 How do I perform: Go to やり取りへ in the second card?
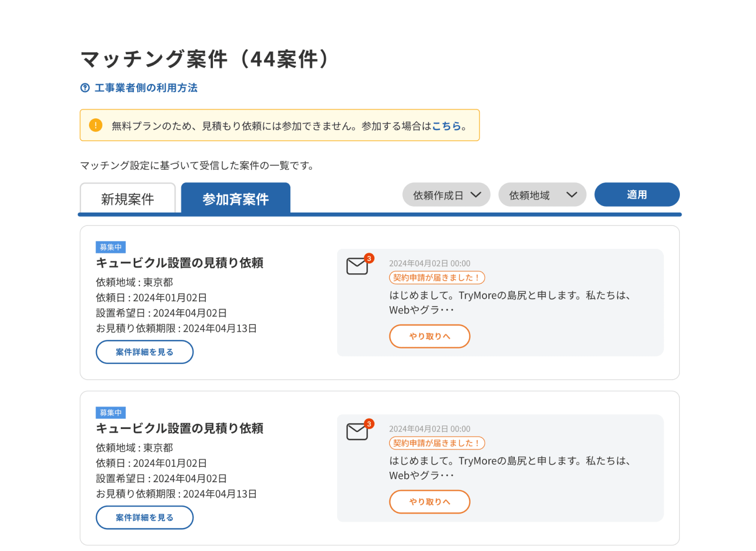click(x=429, y=502)
